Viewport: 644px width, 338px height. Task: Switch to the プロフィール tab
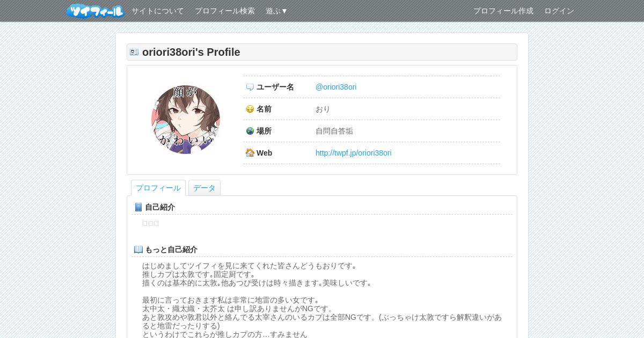(158, 188)
